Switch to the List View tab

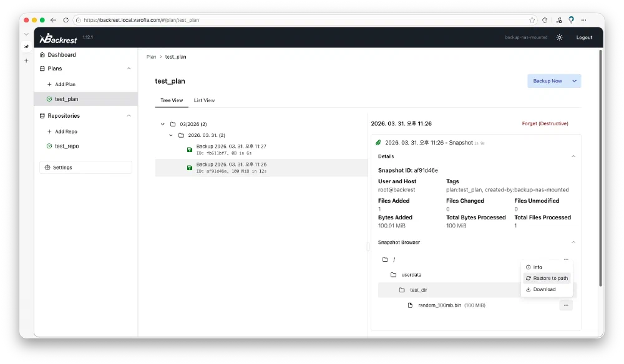coord(204,100)
